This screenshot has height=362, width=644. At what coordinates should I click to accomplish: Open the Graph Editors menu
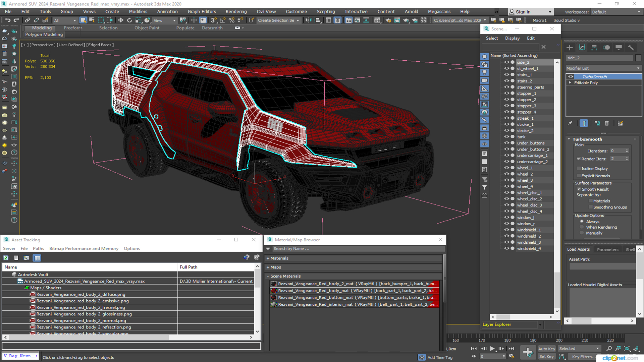202,12
